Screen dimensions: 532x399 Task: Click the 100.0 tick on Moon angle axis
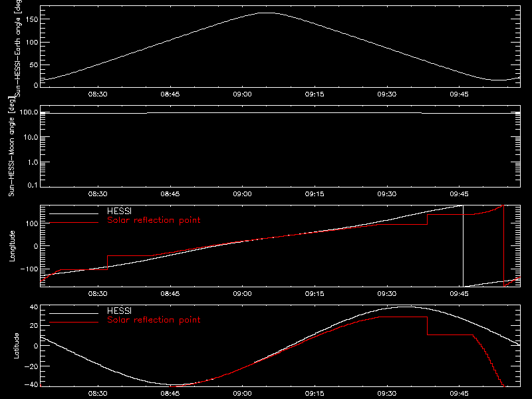click(x=29, y=112)
